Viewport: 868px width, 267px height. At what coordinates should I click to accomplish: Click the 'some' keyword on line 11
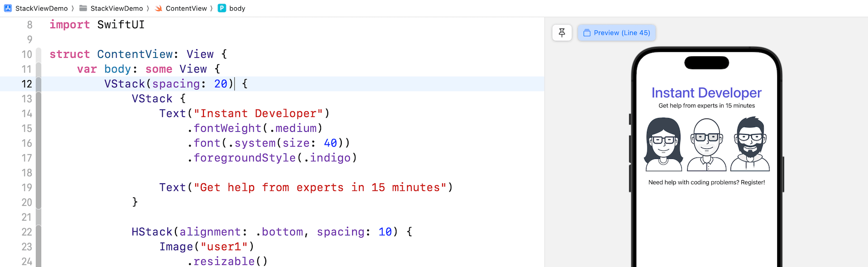tap(159, 69)
